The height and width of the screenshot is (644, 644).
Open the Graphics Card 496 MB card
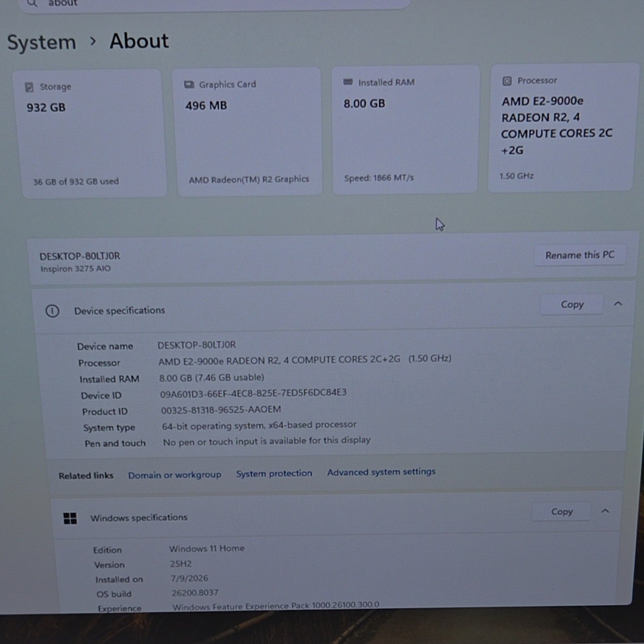[x=248, y=131]
